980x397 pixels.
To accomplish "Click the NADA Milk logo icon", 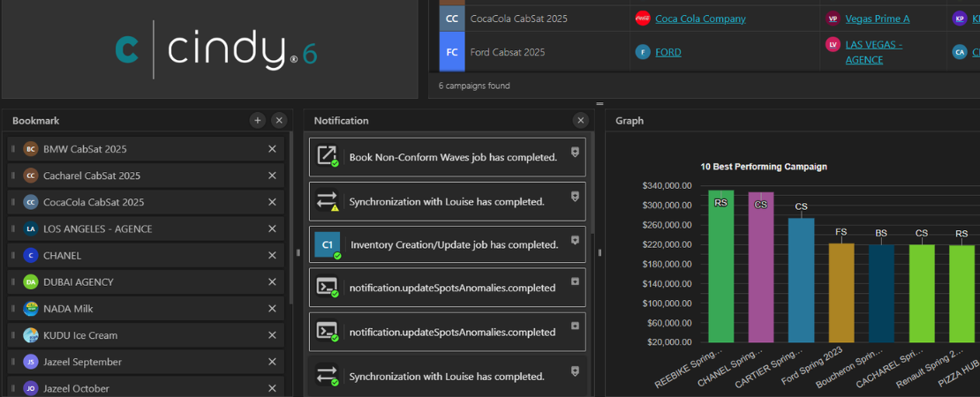I will click(x=31, y=309).
